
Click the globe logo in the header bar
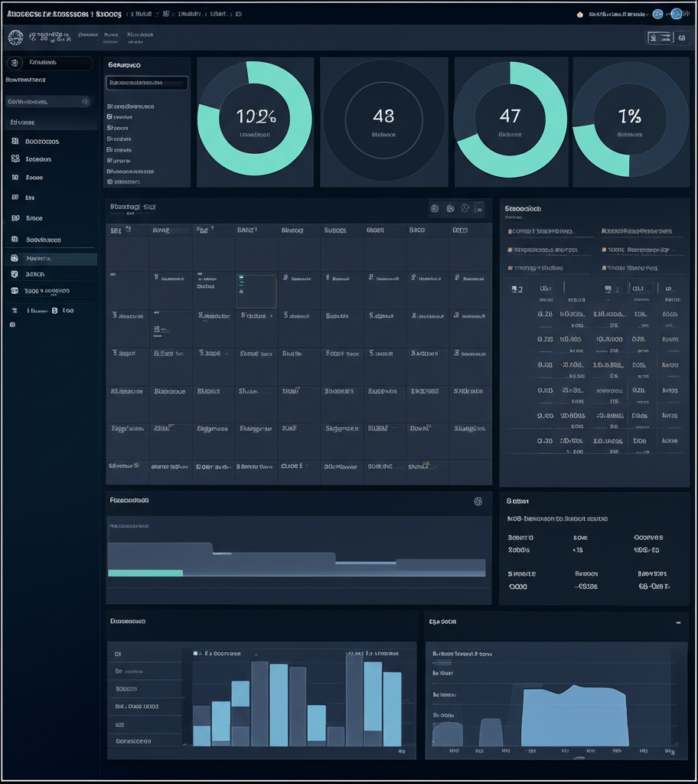click(15, 36)
